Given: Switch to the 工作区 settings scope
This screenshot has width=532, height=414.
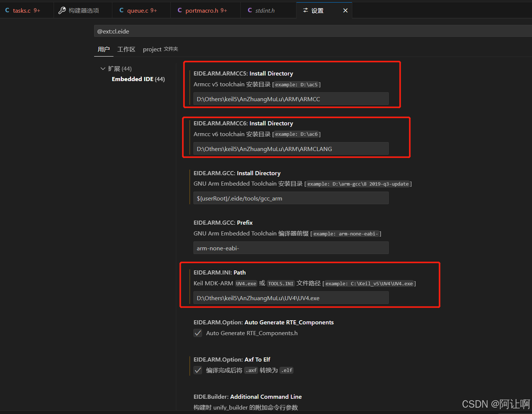Looking at the screenshot, I should (126, 49).
